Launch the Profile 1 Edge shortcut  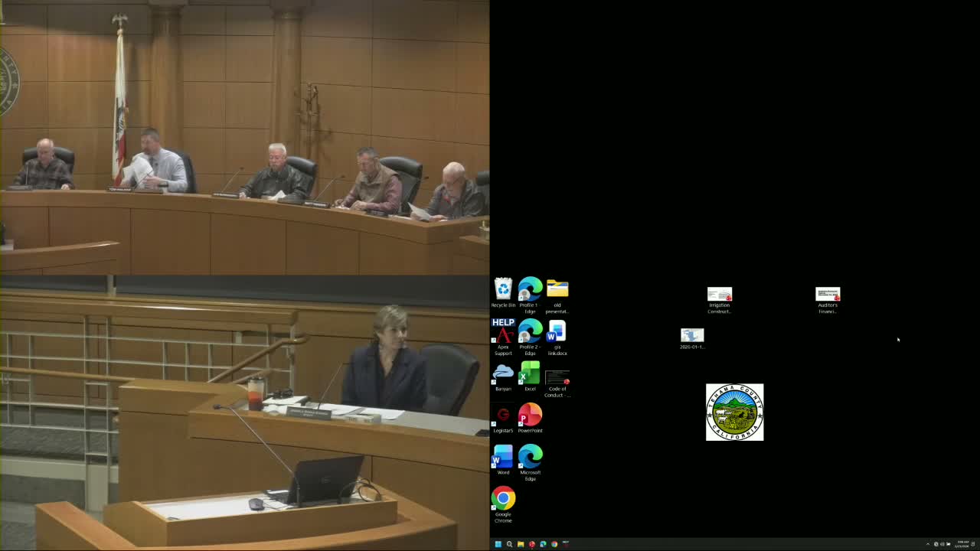(x=530, y=291)
